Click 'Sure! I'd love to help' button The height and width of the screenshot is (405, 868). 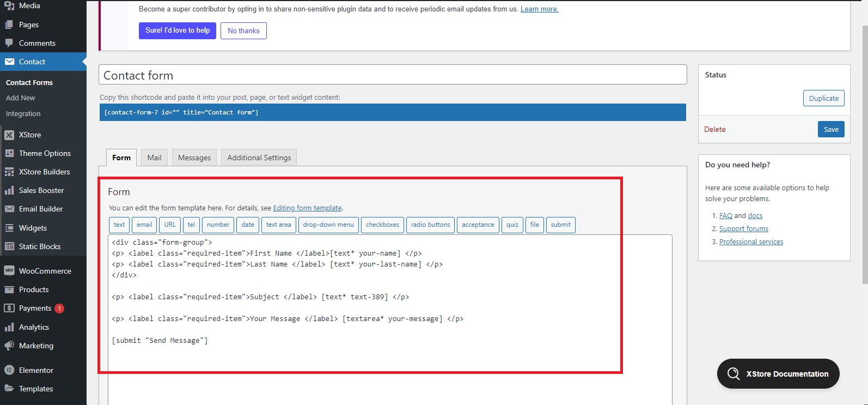click(x=178, y=31)
